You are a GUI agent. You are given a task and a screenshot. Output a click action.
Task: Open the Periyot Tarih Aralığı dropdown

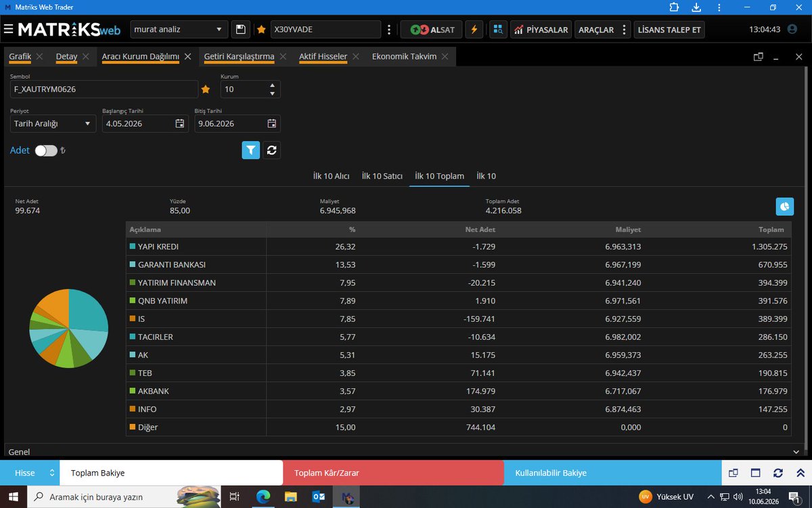[52, 123]
